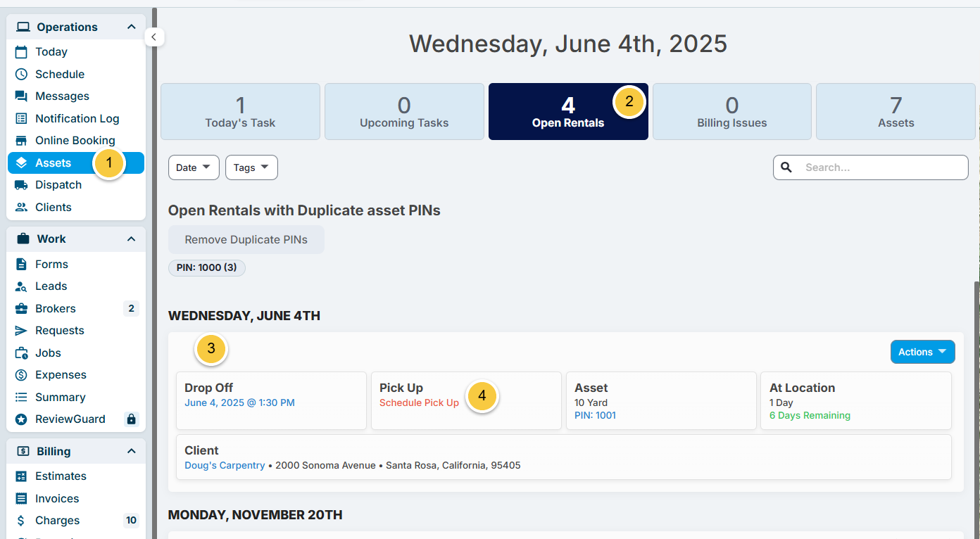
Task: Open Messages chat icon in sidebar
Action: click(x=22, y=96)
